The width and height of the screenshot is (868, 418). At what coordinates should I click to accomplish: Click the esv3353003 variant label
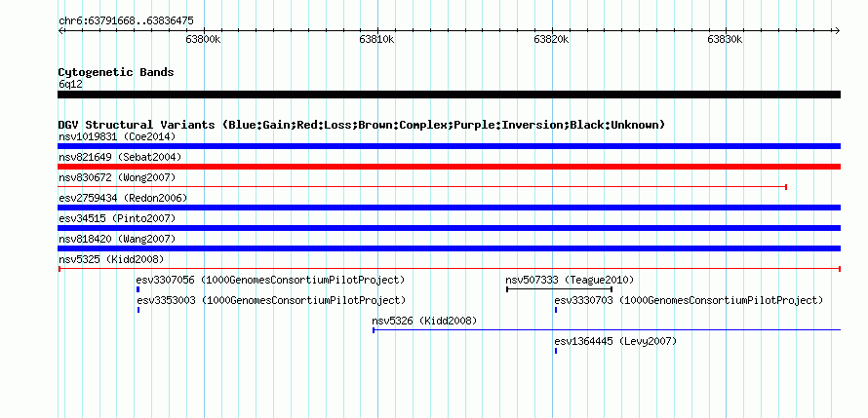271,300
